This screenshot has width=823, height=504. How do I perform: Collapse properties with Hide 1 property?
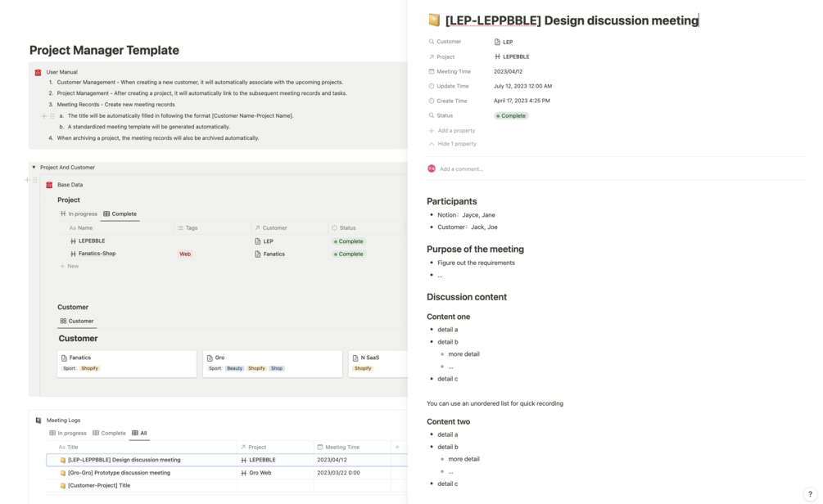tap(456, 144)
